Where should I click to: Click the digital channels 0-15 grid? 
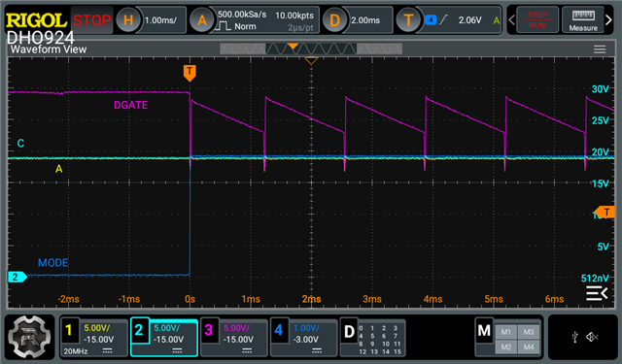click(380, 340)
